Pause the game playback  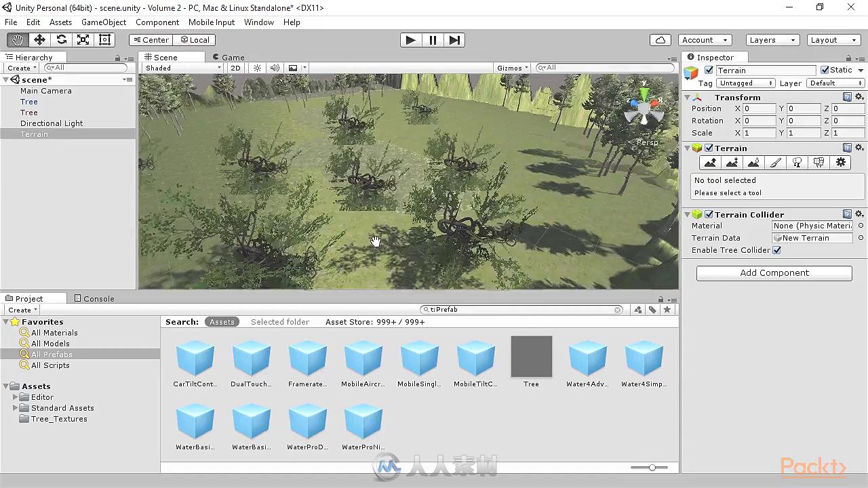(433, 40)
